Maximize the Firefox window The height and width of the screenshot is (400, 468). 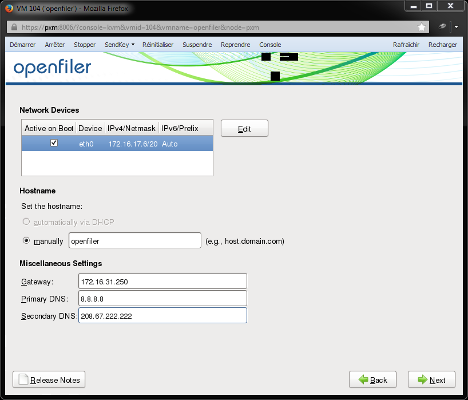click(x=429, y=6)
